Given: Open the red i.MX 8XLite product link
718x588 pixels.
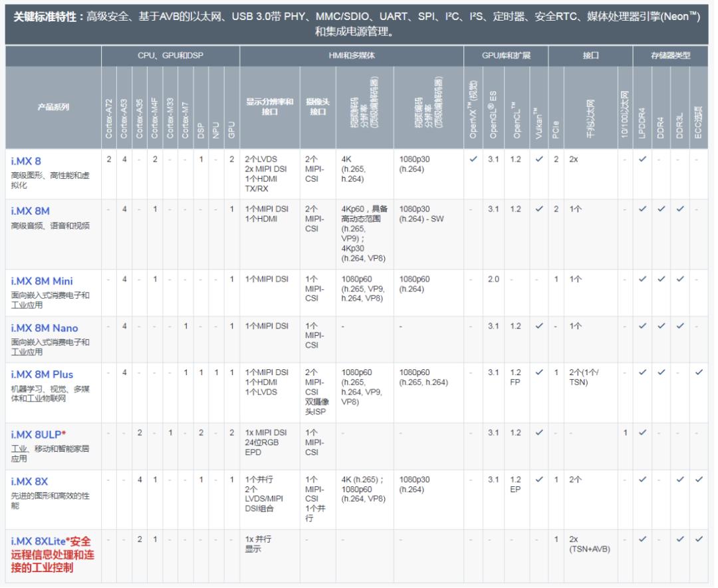Looking at the screenshot, I should point(53,555).
